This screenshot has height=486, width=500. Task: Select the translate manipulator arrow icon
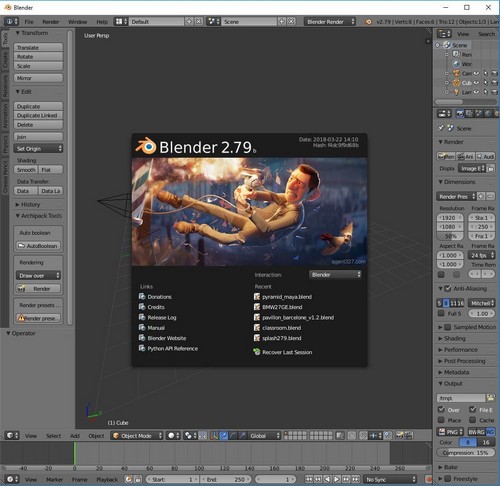223,435
